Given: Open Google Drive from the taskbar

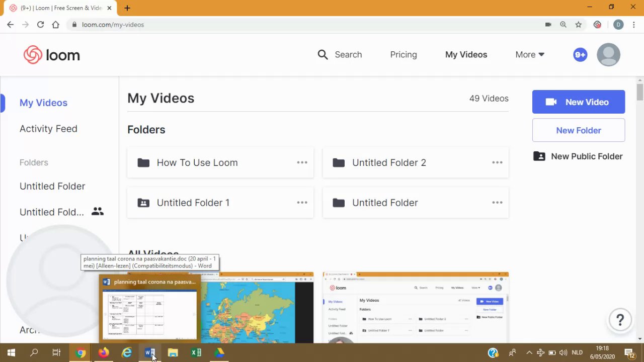Looking at the screenshot, I should (x=219, y=353).
